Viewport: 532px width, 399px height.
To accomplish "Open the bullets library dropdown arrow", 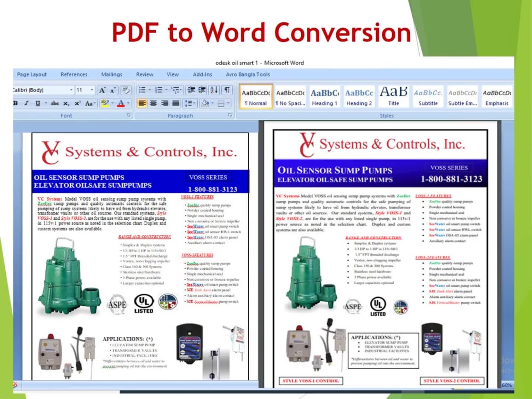I will click(x=149, y=90).
